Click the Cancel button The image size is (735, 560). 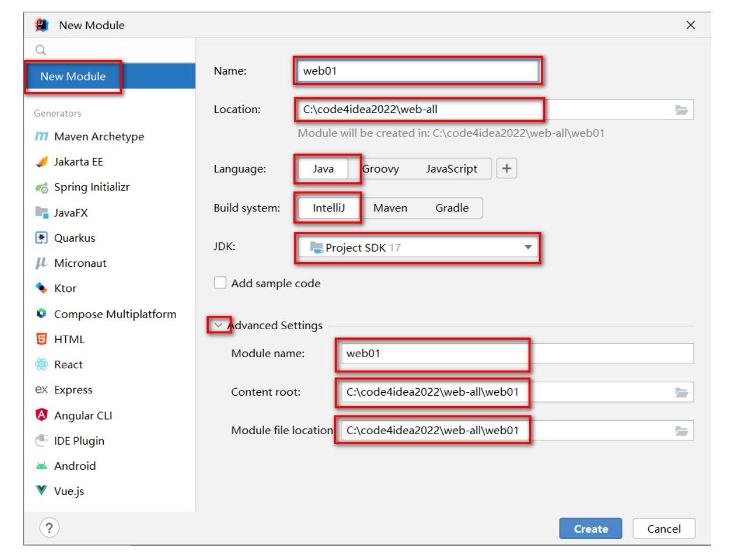[x=664, y=529]
